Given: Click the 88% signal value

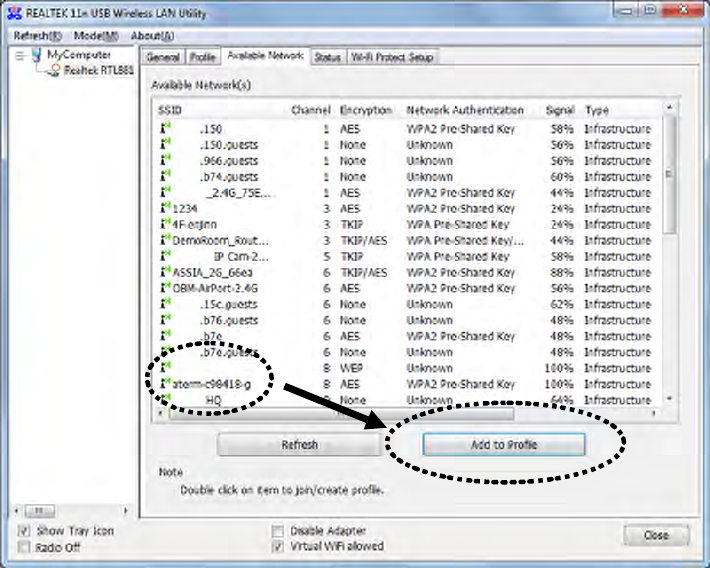Looking at the screenshot, I should click(562, 272).
